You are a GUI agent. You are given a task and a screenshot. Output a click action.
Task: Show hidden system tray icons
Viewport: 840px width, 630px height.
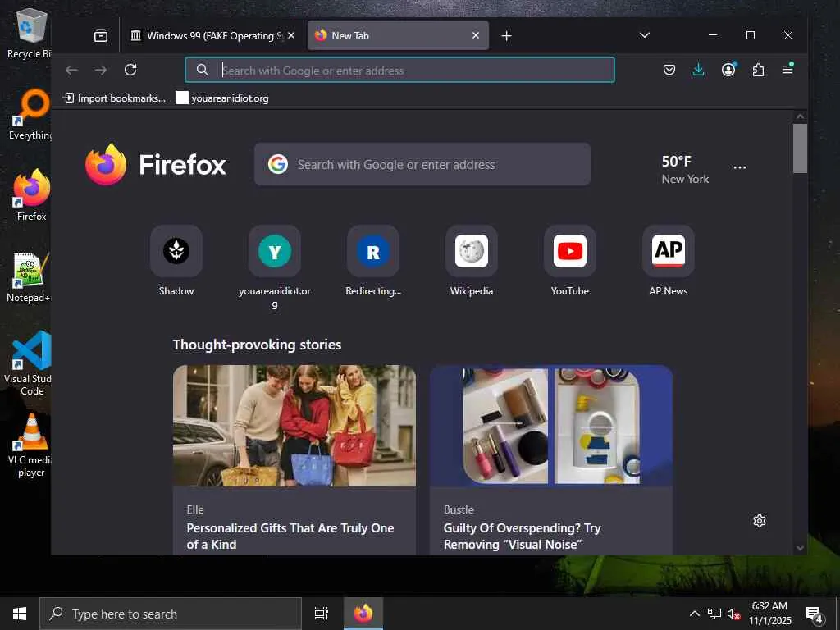tap(694, 614)
